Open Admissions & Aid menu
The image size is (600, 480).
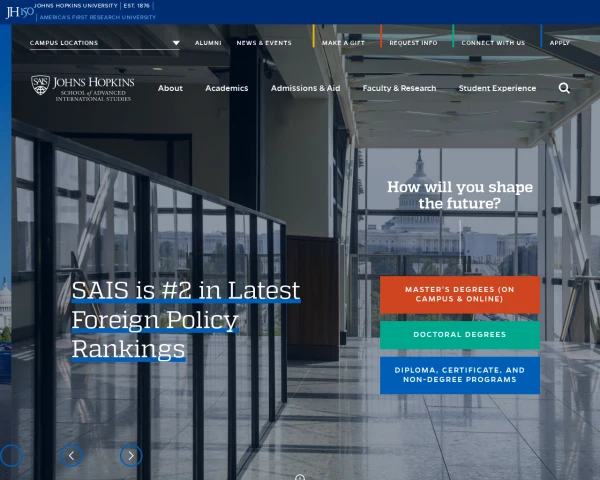(x=305, y=88)
